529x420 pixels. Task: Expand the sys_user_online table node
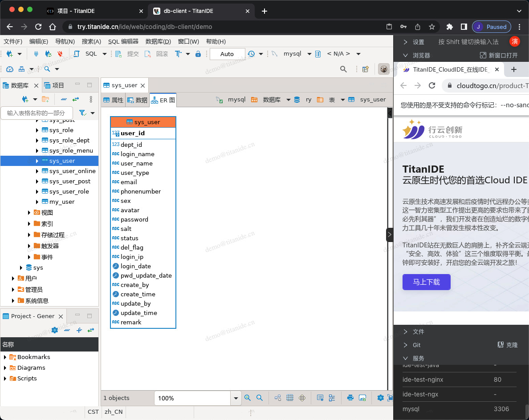[x=37, y=171]
